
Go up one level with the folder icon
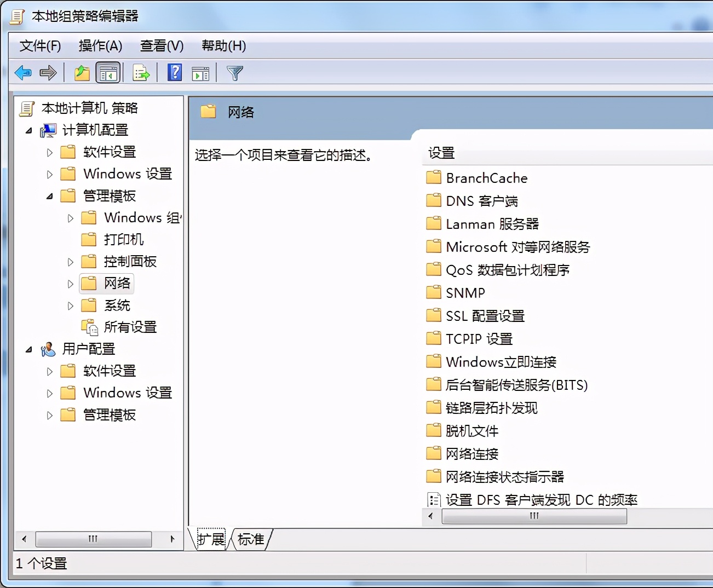click(81, 72)
